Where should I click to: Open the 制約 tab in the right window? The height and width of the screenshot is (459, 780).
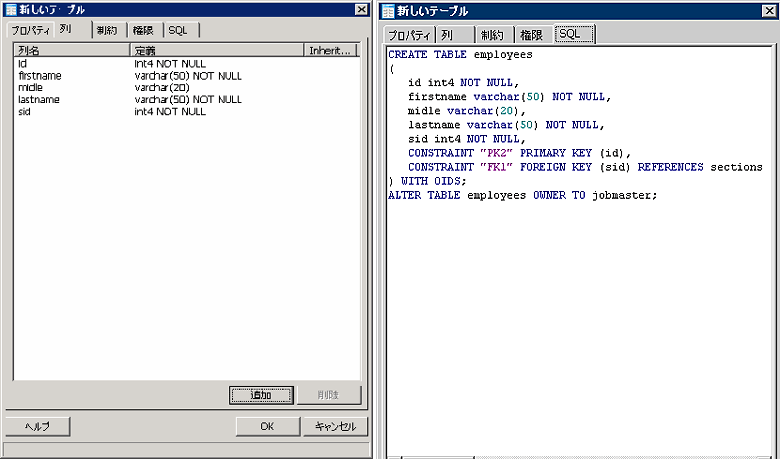[x=491, y=35]
